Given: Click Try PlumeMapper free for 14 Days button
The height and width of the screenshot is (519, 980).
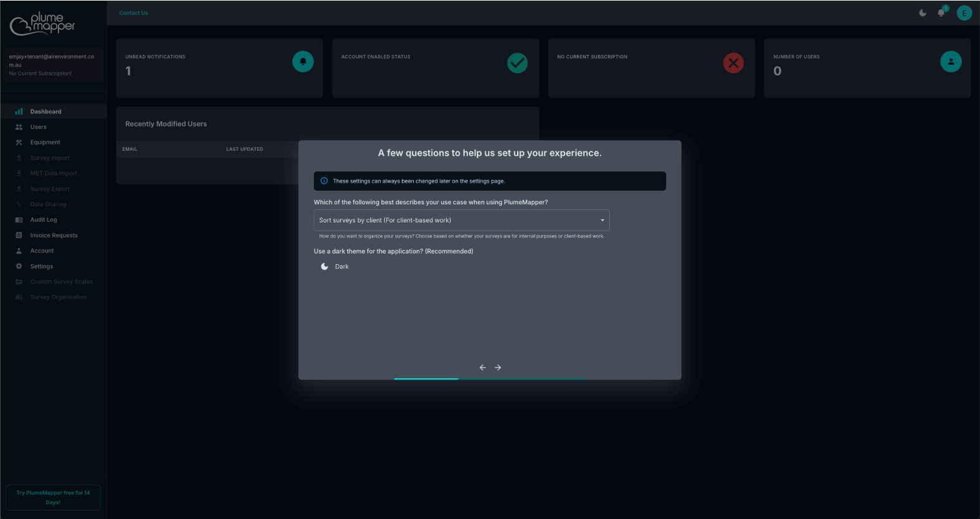Looking at the screenshot, I should 53,497.
